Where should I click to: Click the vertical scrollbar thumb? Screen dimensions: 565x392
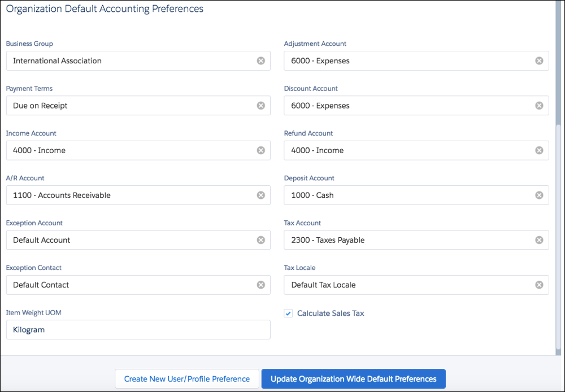point(558,237)
